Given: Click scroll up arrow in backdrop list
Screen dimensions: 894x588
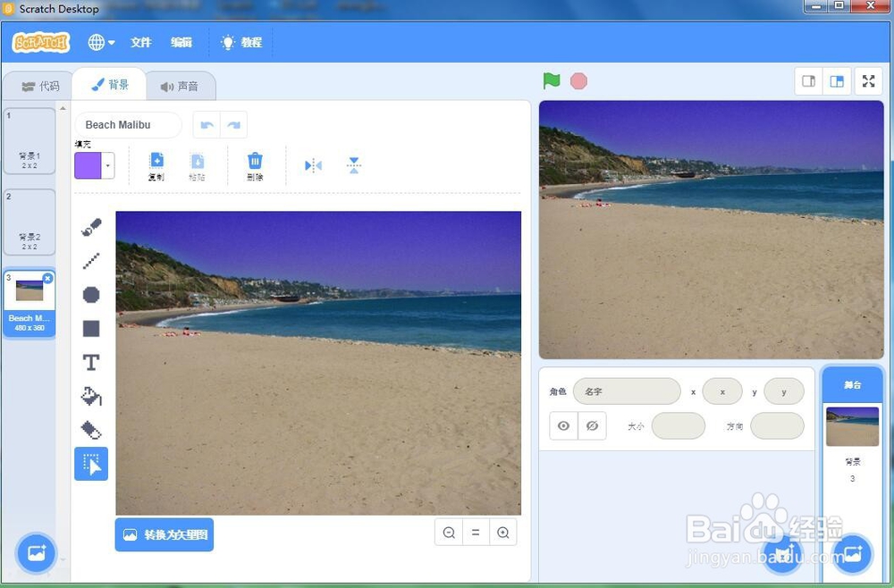Looking at the screenshot, I should pos(63,108).
